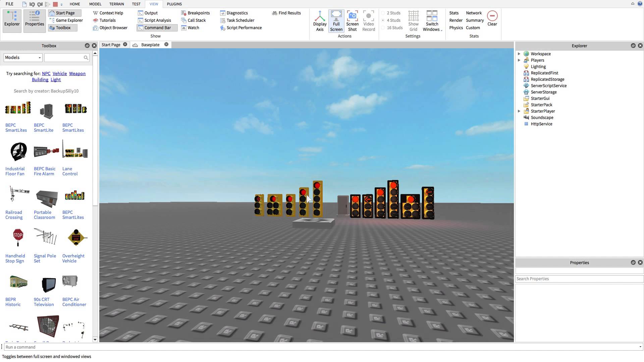Open the Object Browser
Viewport: 644px width, 362px height.
point(110,28)
